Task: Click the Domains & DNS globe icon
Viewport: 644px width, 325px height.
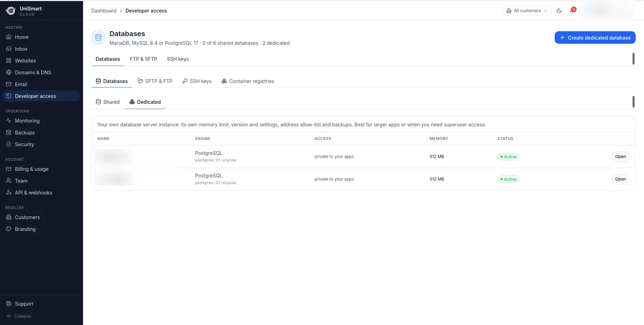Action: click(x=9, y=72)
